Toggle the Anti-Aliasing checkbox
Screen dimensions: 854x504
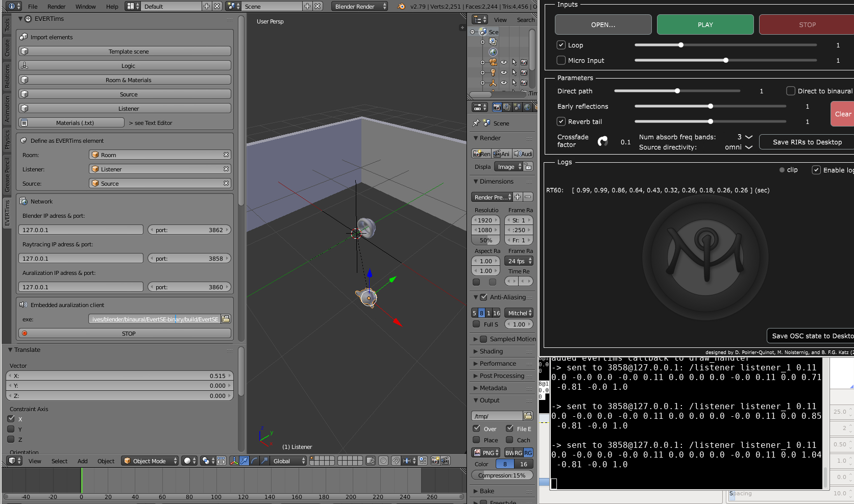tap(484, 297)
